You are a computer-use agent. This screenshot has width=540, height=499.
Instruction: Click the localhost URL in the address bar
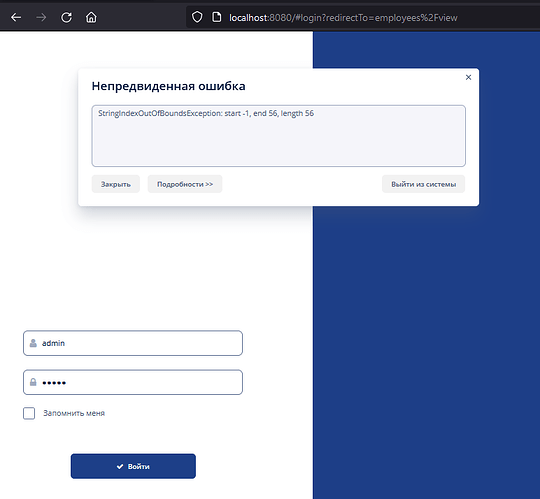(x=343, y=18)
